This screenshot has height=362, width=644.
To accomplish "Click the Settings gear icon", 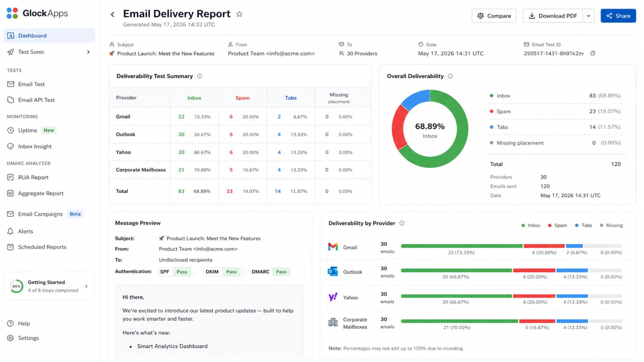I will tap(11, 338).
